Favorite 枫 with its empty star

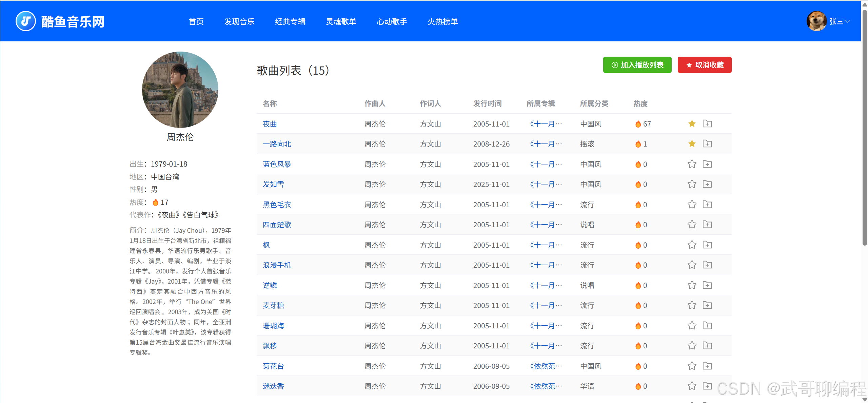pos(692,245)
